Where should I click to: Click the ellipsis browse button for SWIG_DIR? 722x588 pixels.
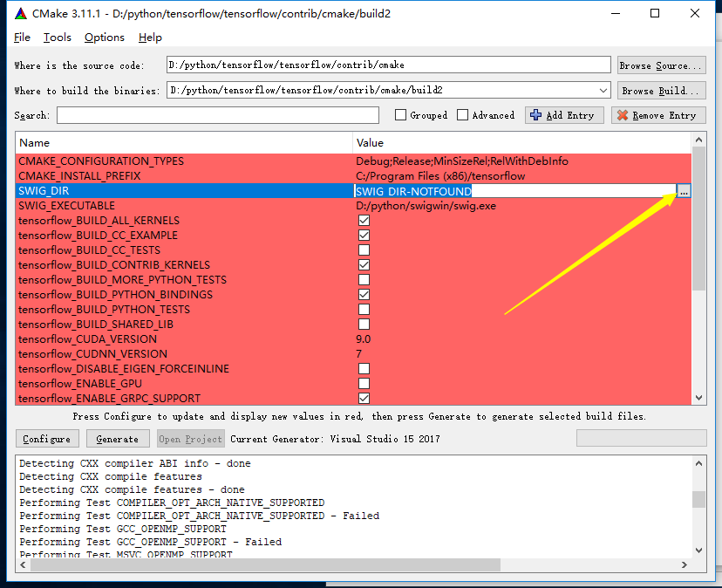pyautogui.click(x=684, y=191)
